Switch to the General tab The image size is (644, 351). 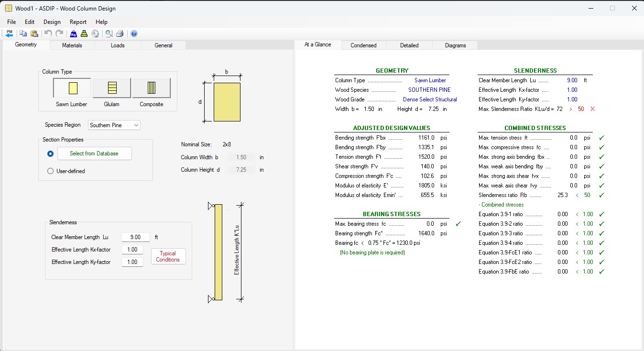coord(164,45)
